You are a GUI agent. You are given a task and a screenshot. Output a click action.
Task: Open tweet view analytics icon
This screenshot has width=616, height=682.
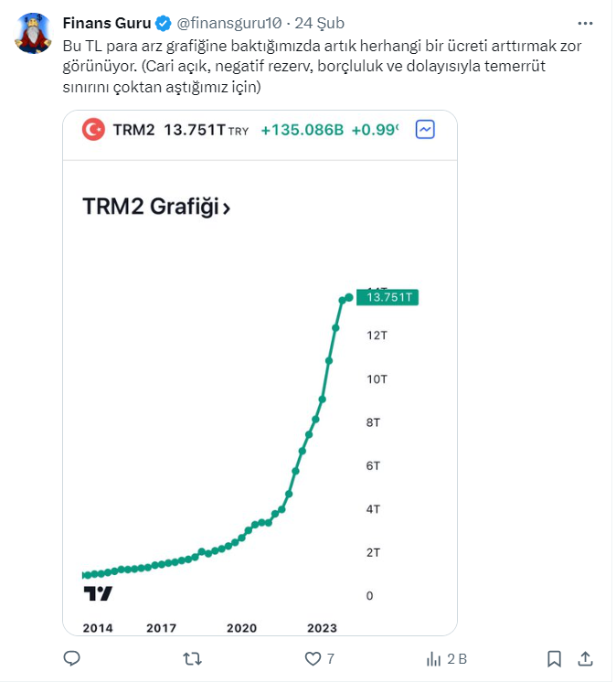[x=435, y=658]
